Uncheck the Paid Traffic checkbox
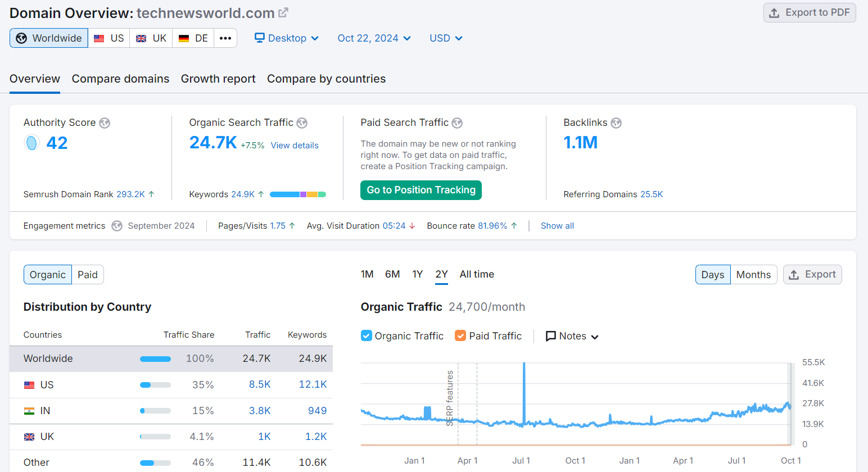Screen dimensions: 868x472 (460, 336)
